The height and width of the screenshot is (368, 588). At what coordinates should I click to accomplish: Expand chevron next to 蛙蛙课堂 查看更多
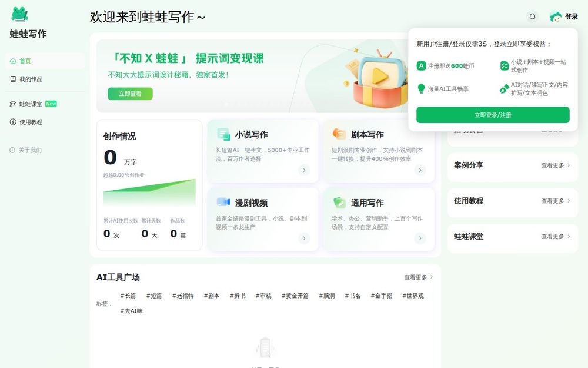pyautogui.click(x=569, y=236)
